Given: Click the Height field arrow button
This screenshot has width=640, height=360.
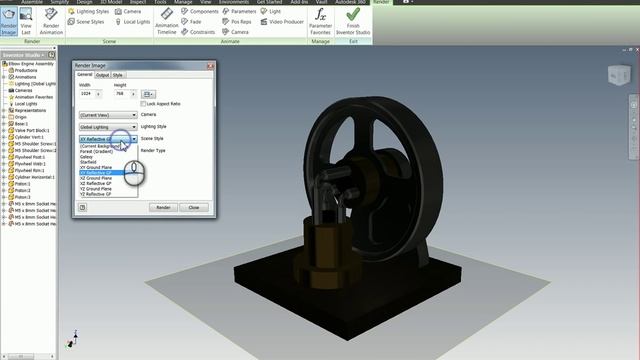Looking at the screenshot, I should (x=133, y=94).
